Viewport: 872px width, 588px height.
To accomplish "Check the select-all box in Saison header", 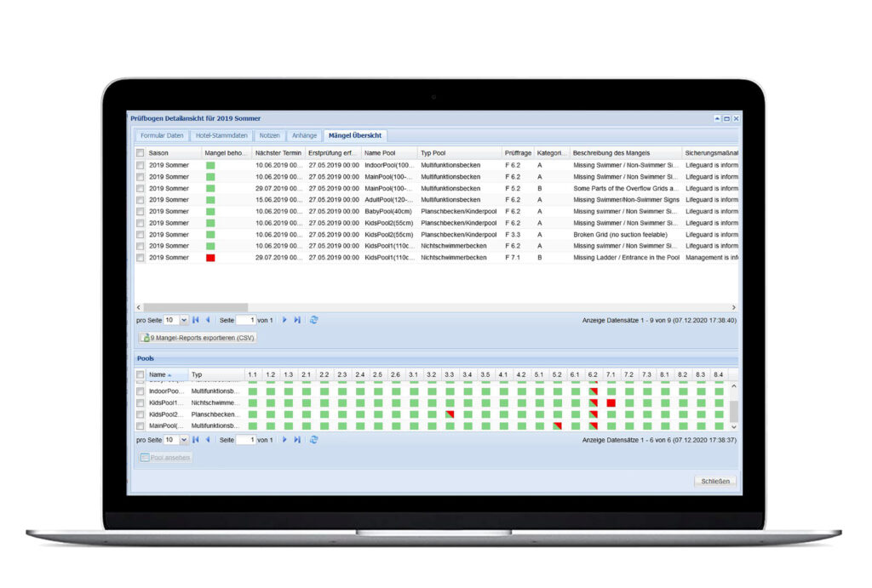I will pyautogui.click(x=141, y=153).
